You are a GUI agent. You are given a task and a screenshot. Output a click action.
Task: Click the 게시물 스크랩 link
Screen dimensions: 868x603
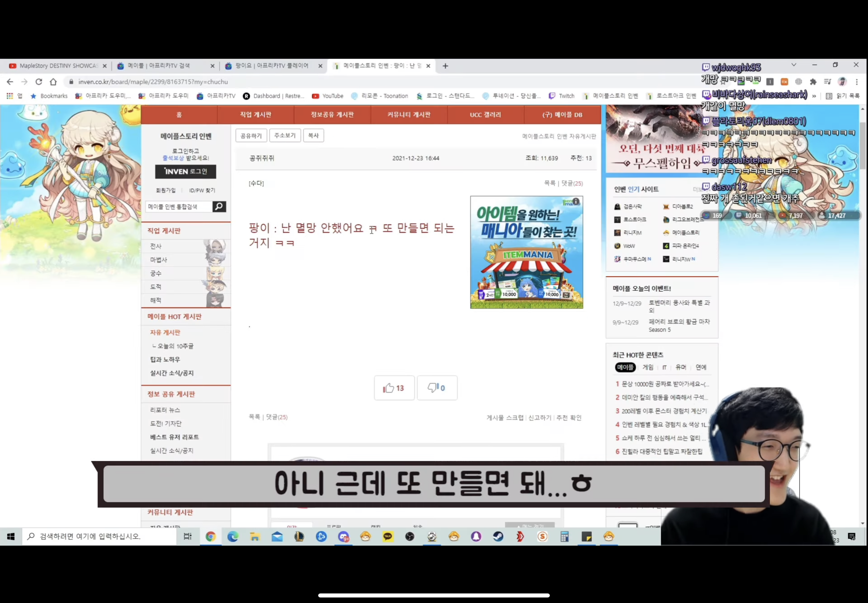pyautogui.click(x=505, y=418)
